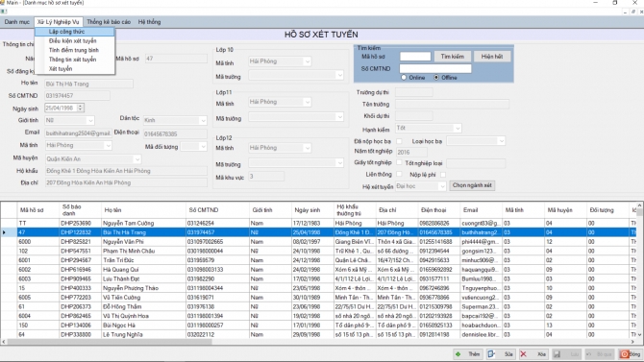Expand the Dân tộc dropdown
Screen dimensions: 644x362
point(203,120)
